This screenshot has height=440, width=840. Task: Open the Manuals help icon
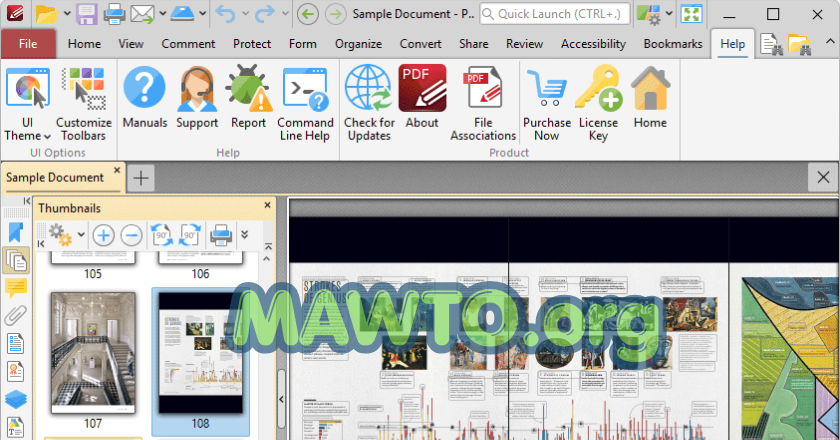pos(145,98)
